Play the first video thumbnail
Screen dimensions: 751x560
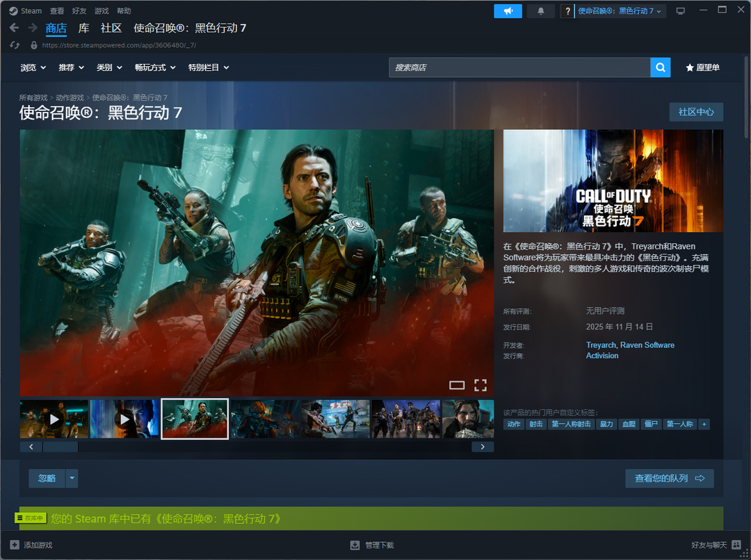pos(54,419)
